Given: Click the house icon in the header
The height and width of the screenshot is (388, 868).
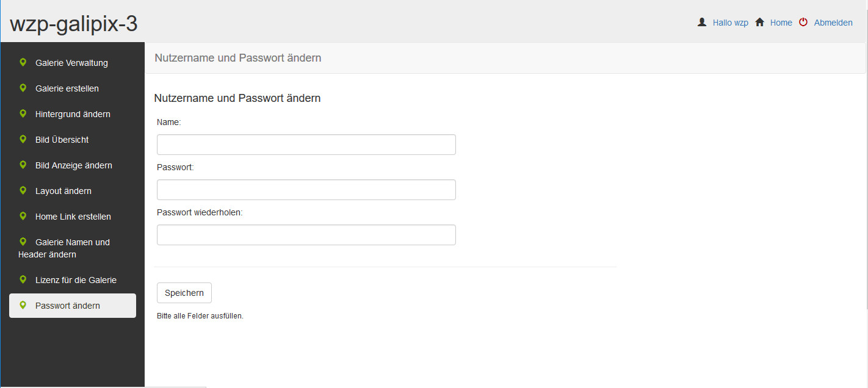Looking at the screenshot, I should pyautogui.click(x=760, y=22).
